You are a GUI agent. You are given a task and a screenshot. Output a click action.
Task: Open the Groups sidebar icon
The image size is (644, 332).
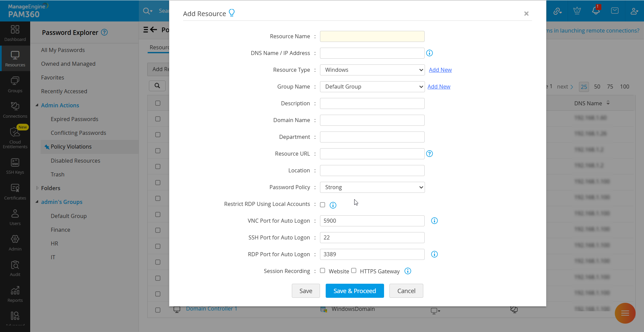[15, 85]
